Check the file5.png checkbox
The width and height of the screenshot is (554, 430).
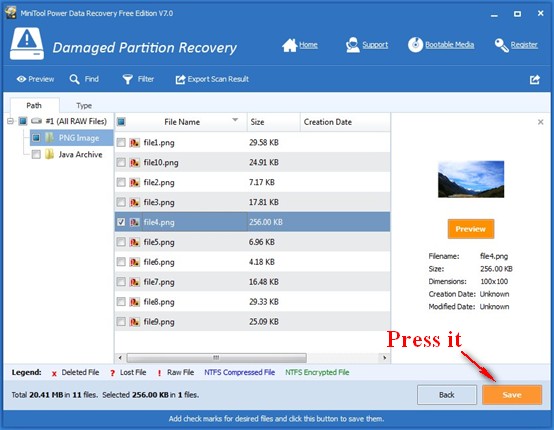coord(121,242)
